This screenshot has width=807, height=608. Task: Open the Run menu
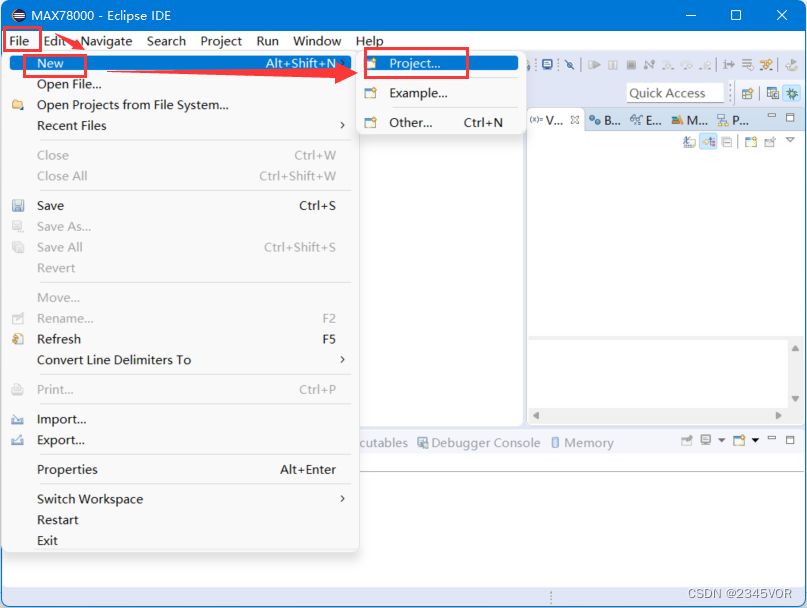268,41
